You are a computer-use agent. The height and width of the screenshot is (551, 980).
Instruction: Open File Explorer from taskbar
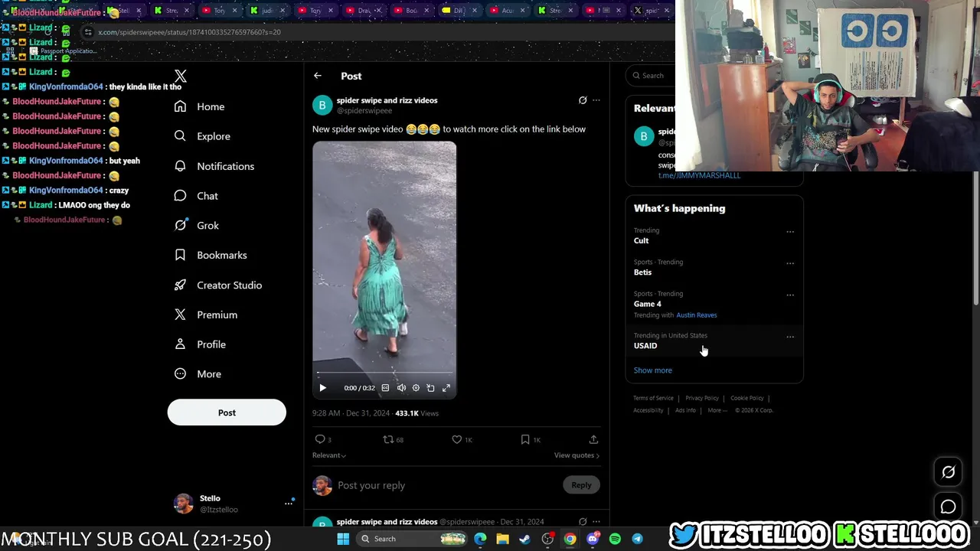point(502,539)
